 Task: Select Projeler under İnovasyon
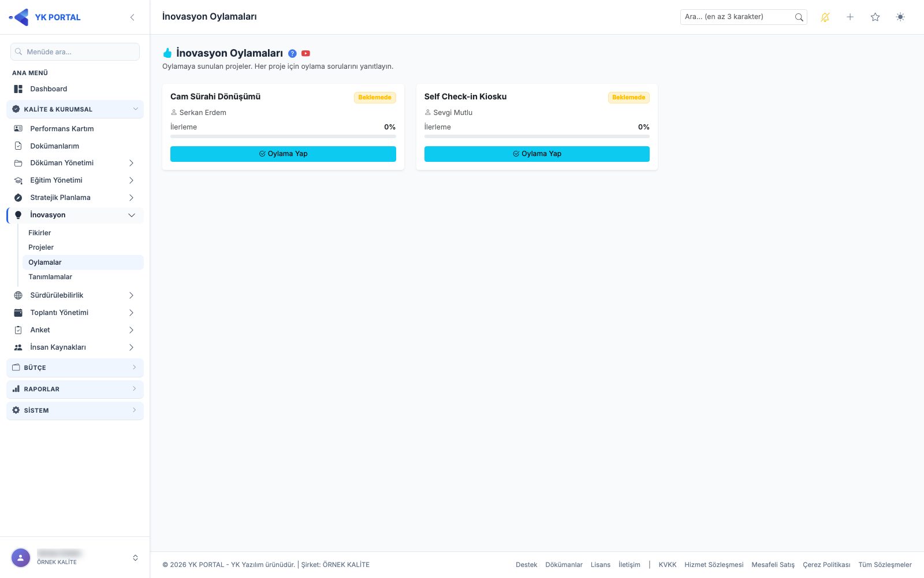click(83, 247)
